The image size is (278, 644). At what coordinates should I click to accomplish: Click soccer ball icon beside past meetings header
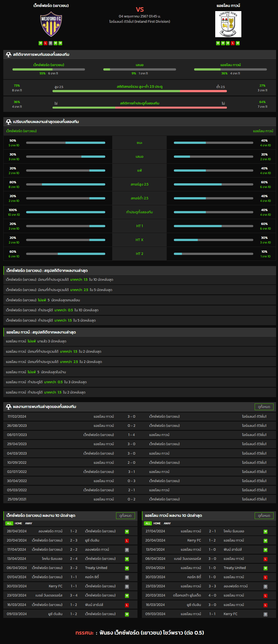[x=9, y=407]
